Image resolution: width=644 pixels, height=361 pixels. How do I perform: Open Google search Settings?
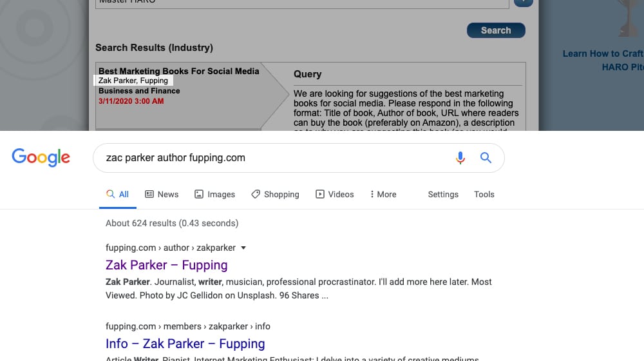coord(443,195)
